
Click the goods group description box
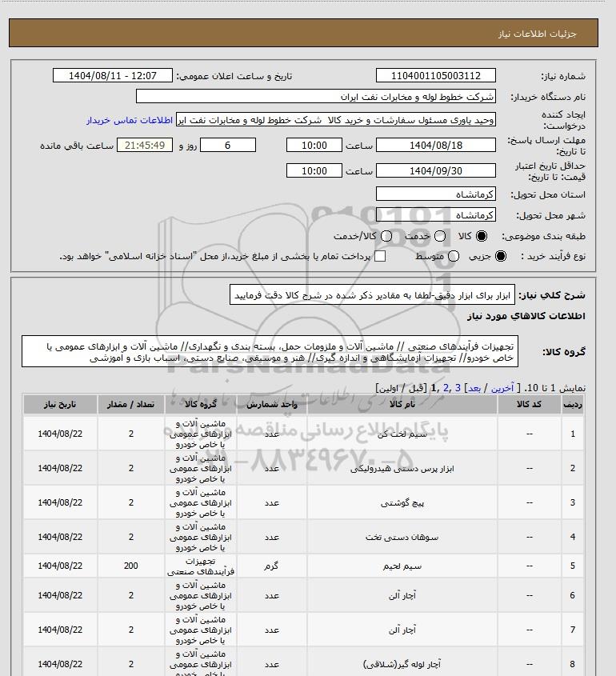(x=270, y=352)
